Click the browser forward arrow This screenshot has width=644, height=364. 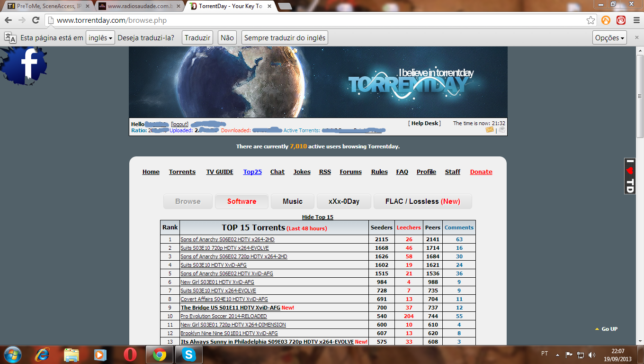[22, 20]
